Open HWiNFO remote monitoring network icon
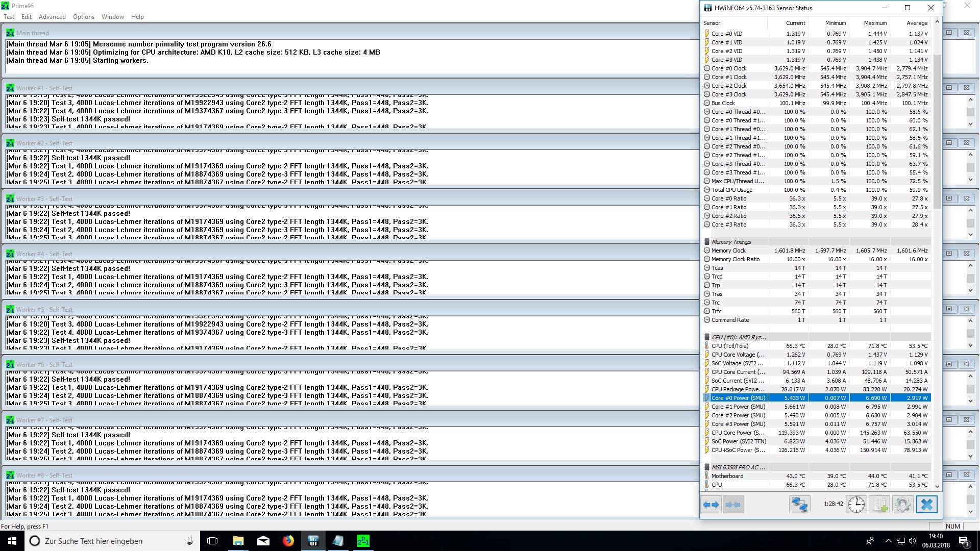Image resolution: width=980 pixels, height=551 pixels. (x=799, y=505)
